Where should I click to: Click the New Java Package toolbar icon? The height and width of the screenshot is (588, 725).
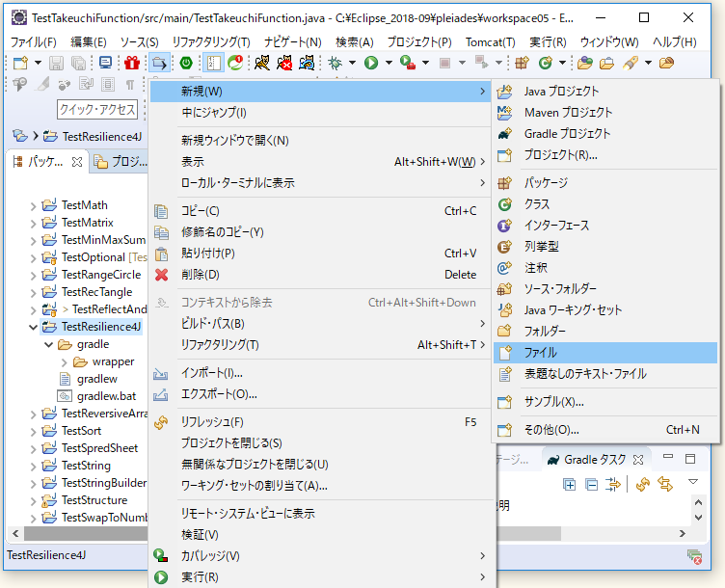coord(522,63)
